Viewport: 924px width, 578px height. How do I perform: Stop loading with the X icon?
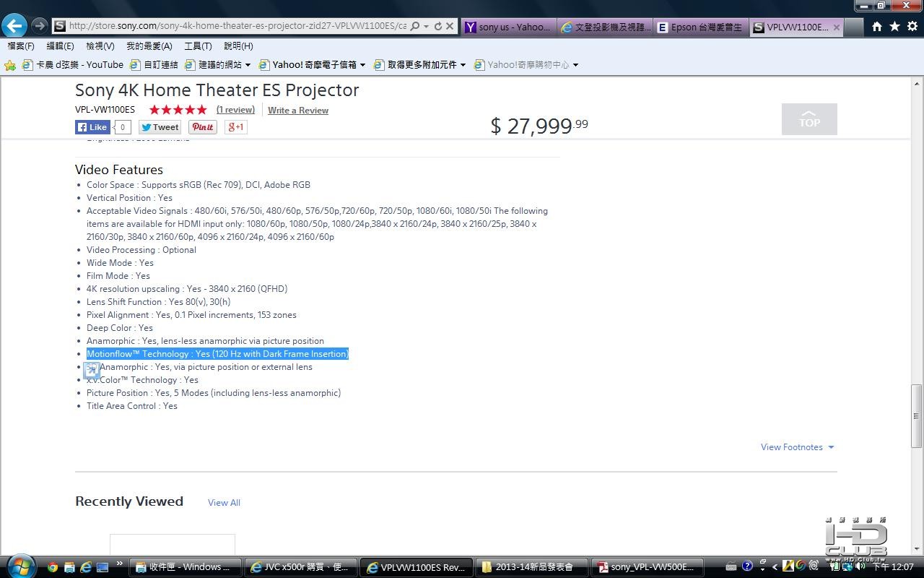(450, 26)
